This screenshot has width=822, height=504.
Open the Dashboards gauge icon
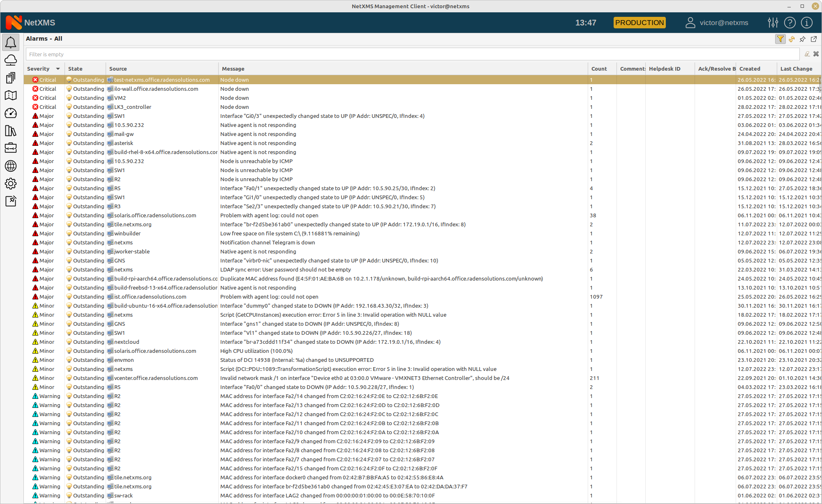11,113
